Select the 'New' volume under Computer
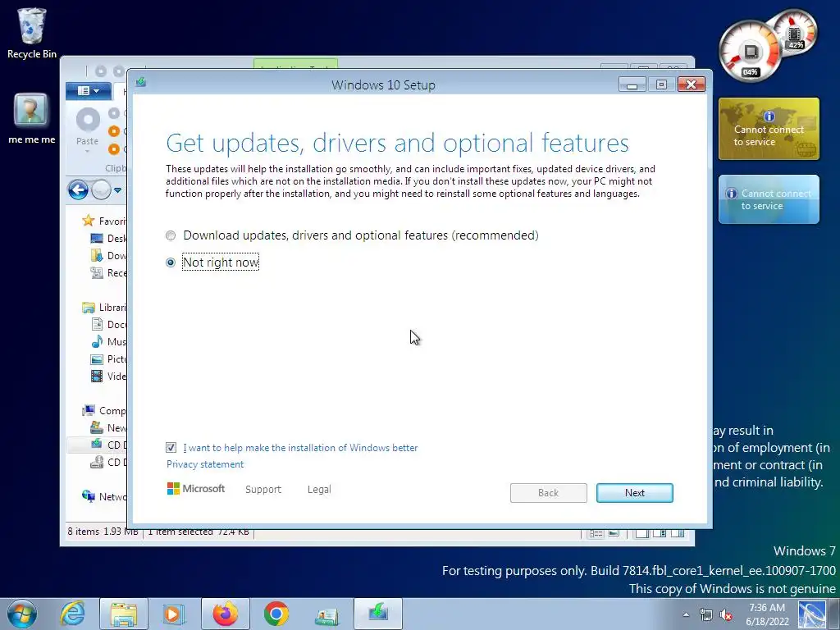 [x=109, y=427]
